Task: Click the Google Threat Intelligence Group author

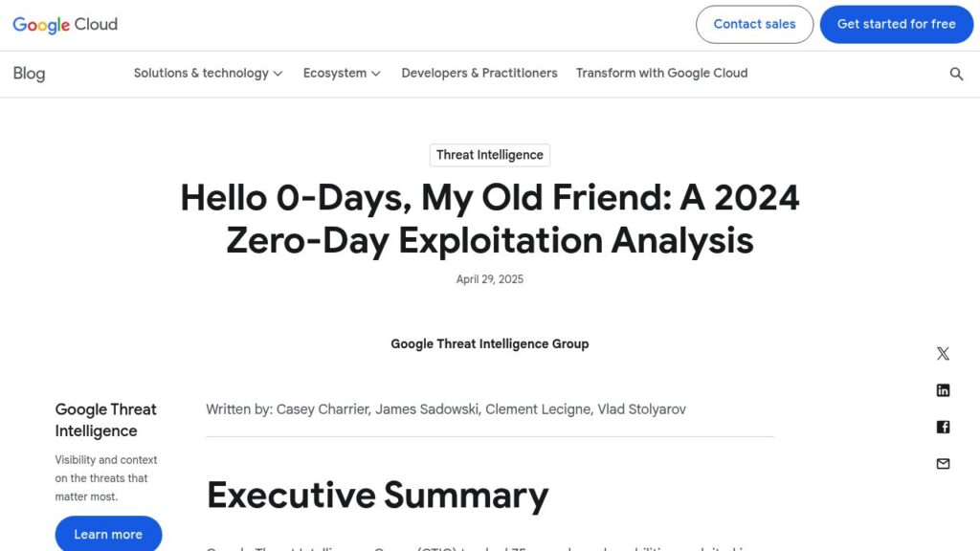Action: pos(490,344)
